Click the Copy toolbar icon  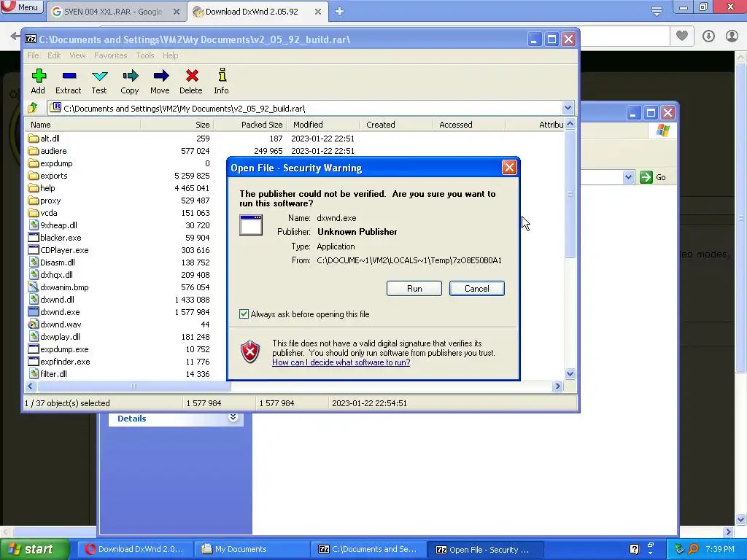[x=130, y=76]
